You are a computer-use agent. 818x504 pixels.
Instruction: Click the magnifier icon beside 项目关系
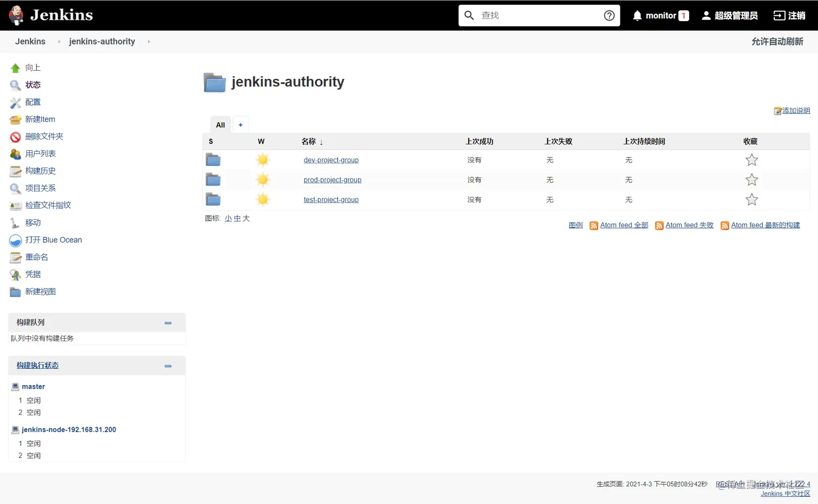point(15,188)
